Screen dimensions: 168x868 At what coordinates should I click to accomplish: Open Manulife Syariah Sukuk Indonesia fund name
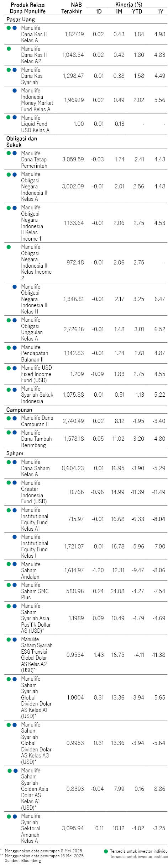point(37,395)
